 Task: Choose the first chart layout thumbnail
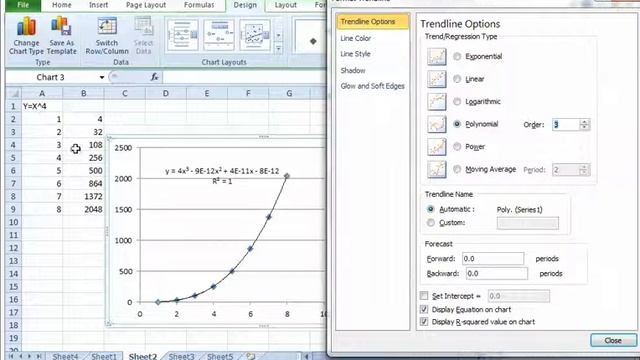(182, 35)
